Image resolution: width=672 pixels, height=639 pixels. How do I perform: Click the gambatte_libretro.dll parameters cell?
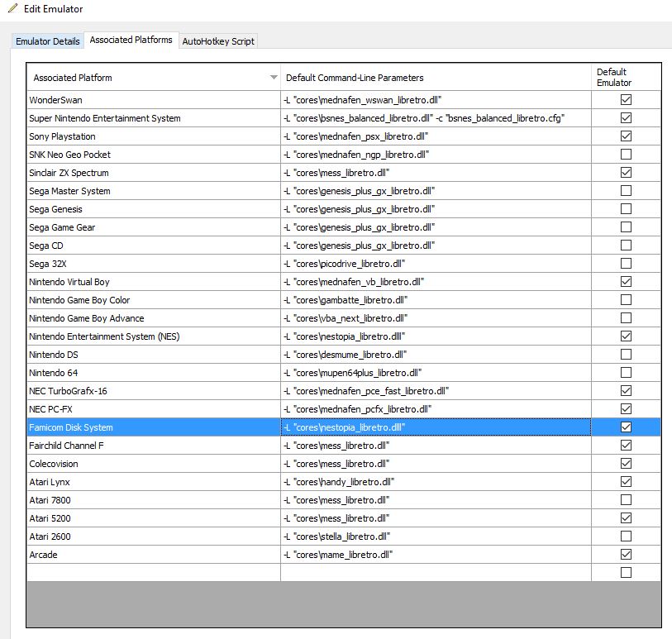436,300
